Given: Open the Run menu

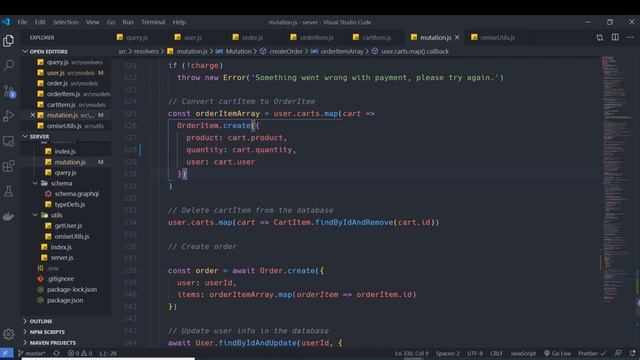Looking at the screenshot, I should click(x=128, y=22).
